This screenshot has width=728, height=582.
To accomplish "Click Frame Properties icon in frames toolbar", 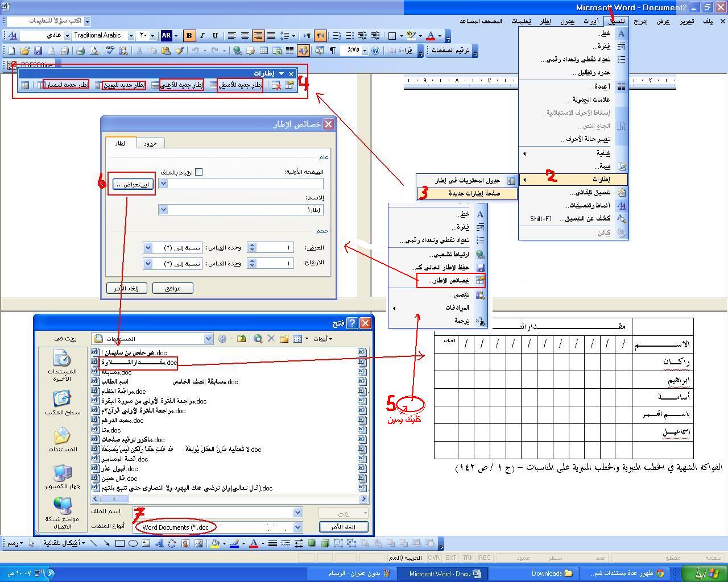I will [x=289, y=85].
